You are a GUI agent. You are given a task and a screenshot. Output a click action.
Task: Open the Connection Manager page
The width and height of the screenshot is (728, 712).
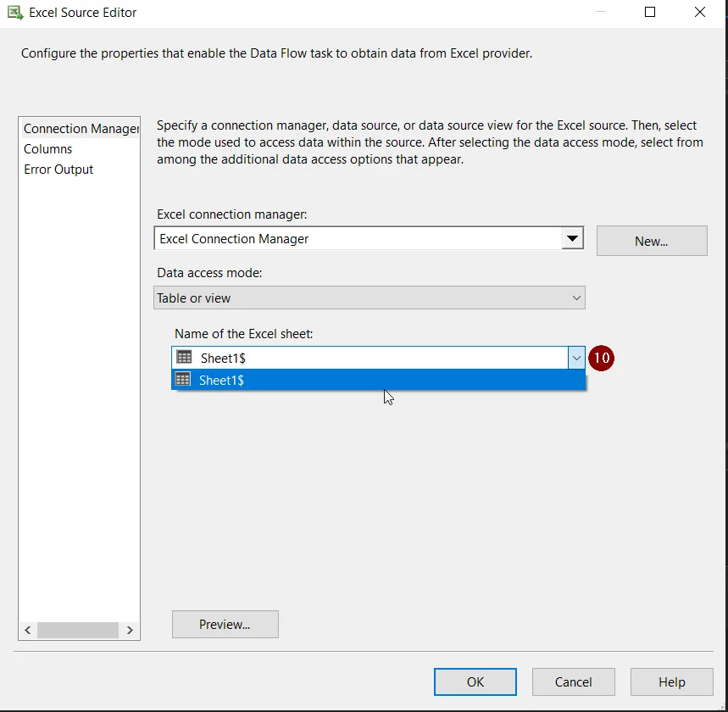click(81, 129)
